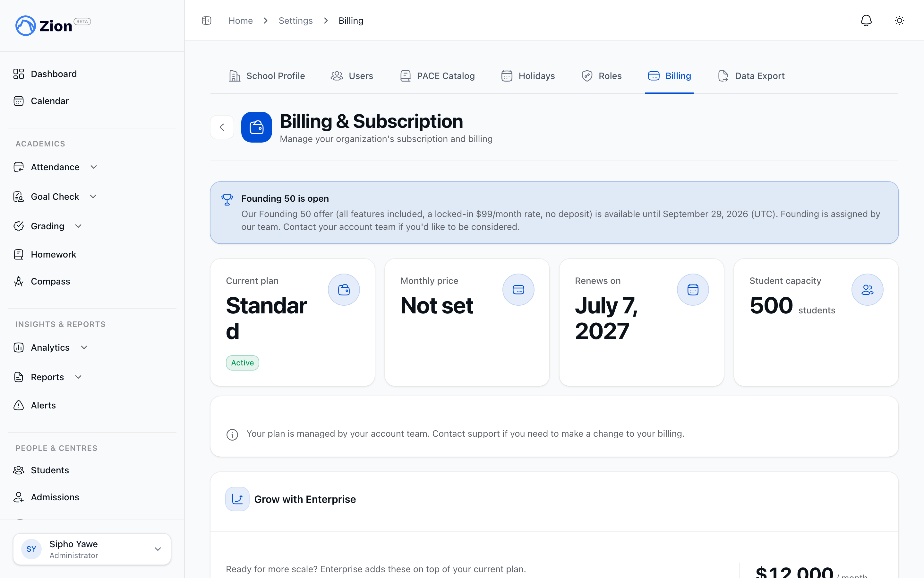Click the Founding 50 trophy icon
The width and height of the screenshot is (924, 578).
227,199
